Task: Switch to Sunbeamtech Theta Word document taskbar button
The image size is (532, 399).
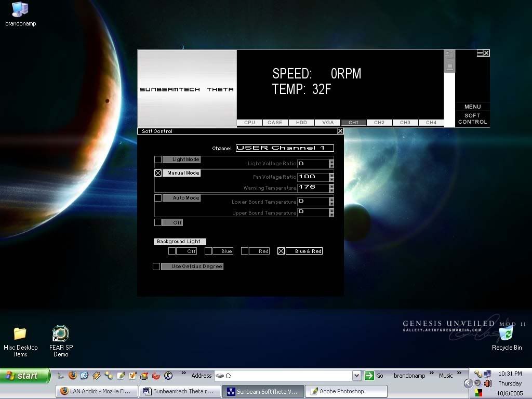Action: [x=180, y=391]
